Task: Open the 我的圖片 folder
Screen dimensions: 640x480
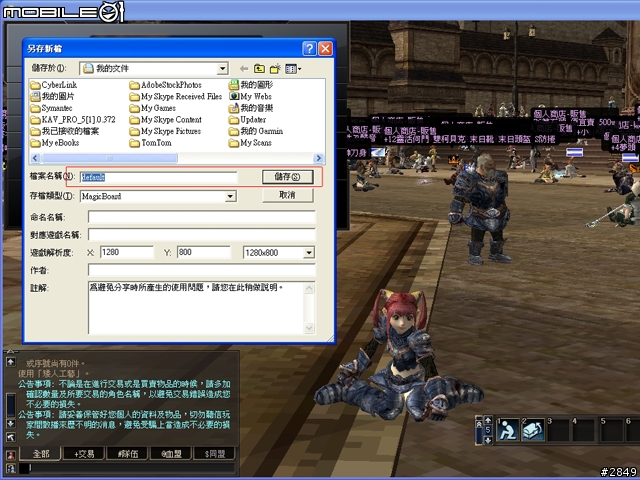Action: click(x=53, y=96)
